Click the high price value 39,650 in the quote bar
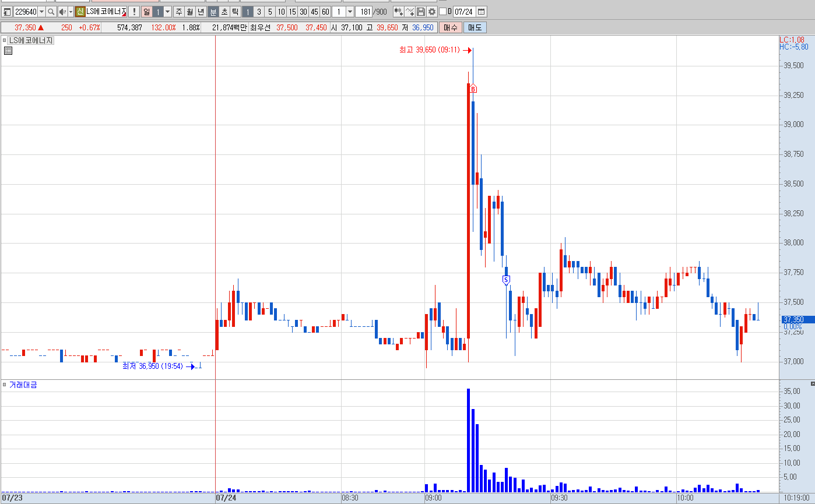 [x=387, y=27]
